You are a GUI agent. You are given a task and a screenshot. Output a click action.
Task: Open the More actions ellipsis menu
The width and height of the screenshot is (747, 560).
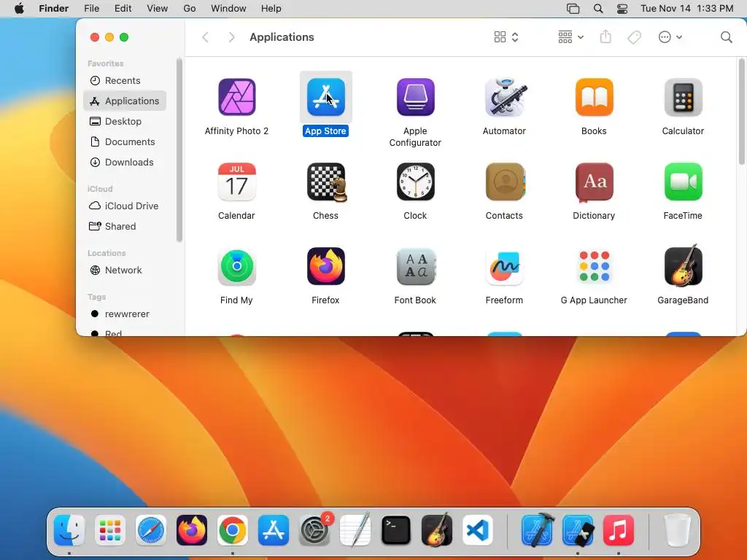[x=670, y=37]
